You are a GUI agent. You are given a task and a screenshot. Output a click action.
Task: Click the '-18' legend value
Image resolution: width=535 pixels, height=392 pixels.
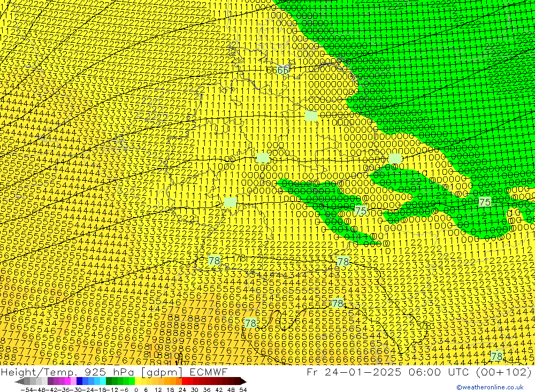point(101,390)
